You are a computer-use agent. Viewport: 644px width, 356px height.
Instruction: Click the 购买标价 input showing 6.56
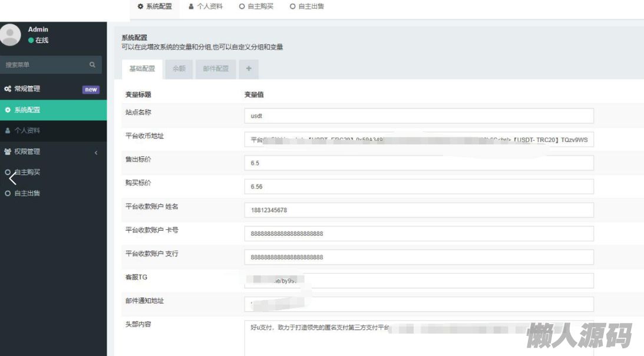click(418, 186)
